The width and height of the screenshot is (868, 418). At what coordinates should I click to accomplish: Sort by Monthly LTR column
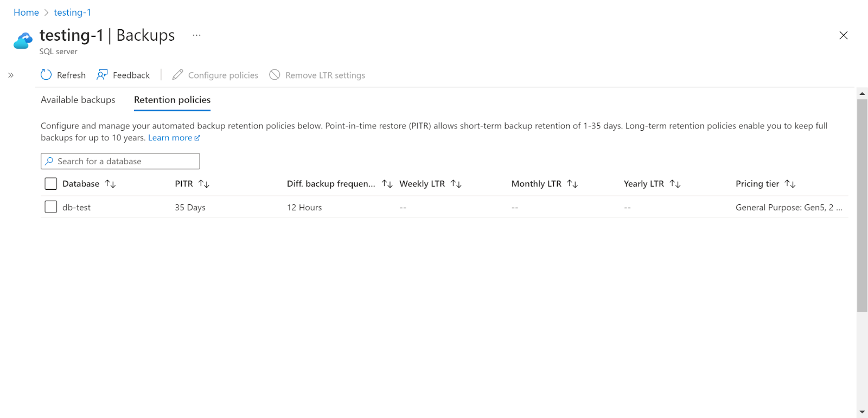pyautogui.click(x=572, y=184)
